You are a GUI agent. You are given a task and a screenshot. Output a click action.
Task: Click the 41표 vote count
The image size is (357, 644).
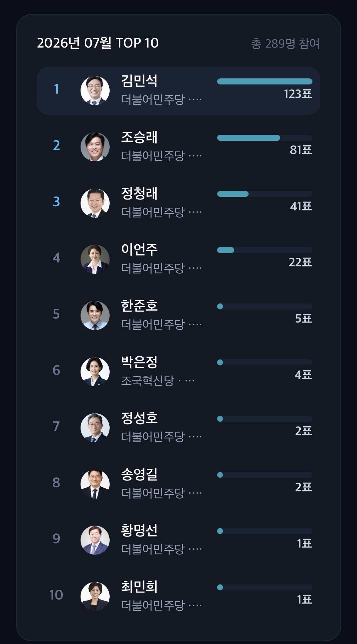[x=301, y=206]
